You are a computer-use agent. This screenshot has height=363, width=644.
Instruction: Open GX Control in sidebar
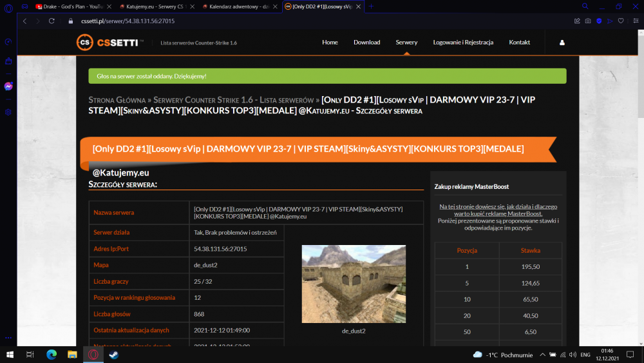click(8, 42)
